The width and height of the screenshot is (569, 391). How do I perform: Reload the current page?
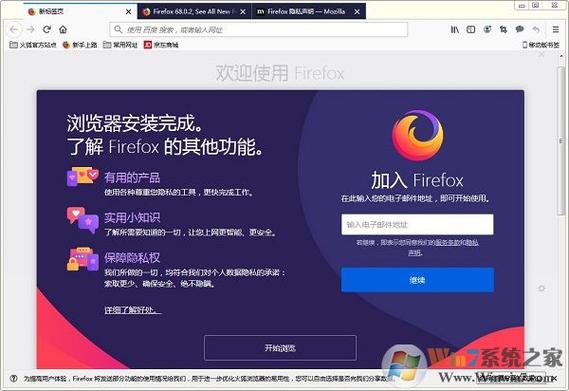(47, 29)
